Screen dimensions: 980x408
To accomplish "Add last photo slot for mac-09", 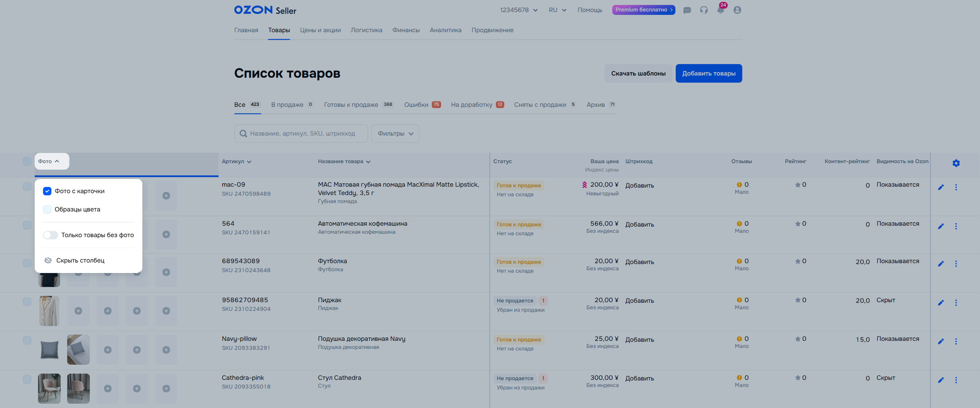I will pyautogui.click(x=166, y=196).
